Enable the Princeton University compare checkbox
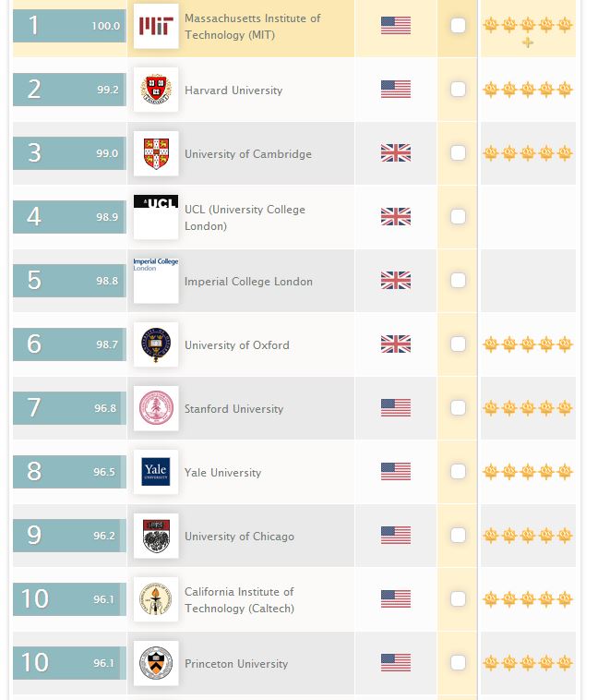The width and height of the screenshot is (598, 700). [458, 663]
